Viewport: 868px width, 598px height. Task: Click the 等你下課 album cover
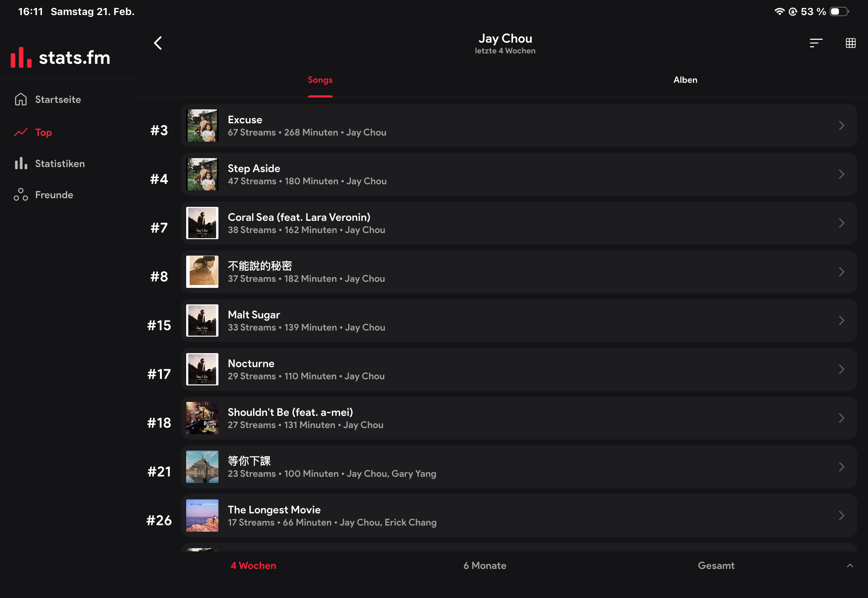202,466
